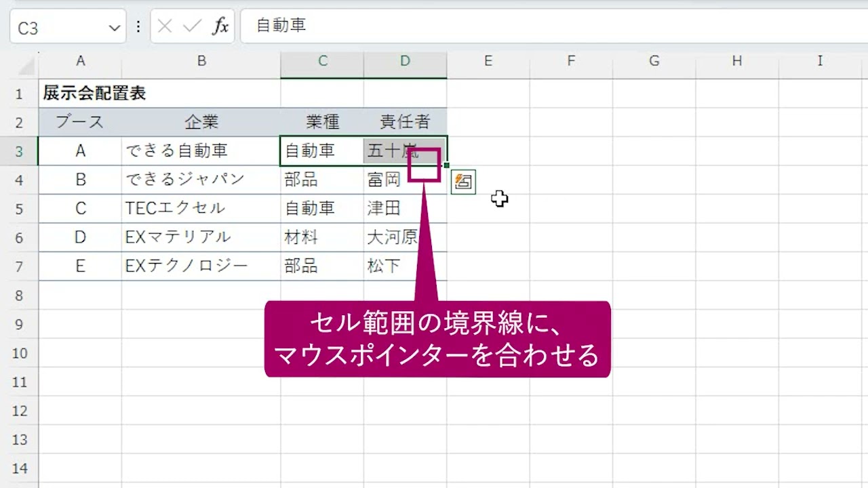This screenshot has height=488, width=868.
Task: Click the header cell 責任者
Action: coord(405,122)
